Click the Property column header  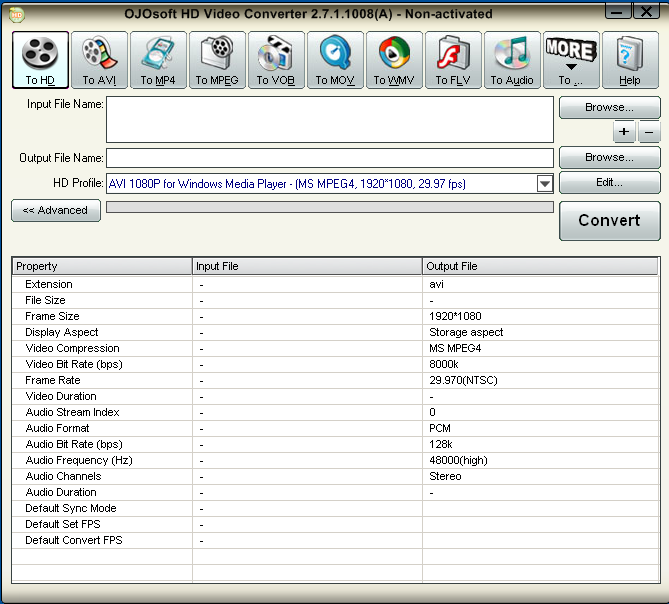click(102, 266)
